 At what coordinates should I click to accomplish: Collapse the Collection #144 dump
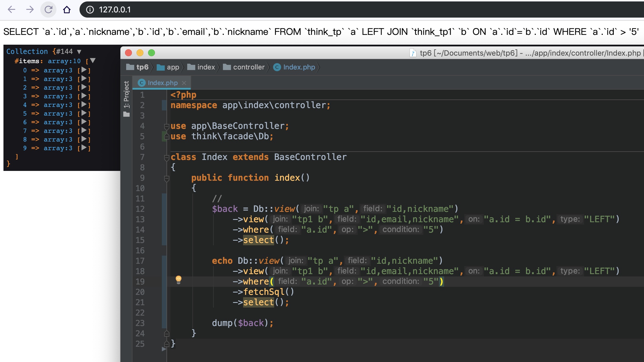(x=79, y=52)
